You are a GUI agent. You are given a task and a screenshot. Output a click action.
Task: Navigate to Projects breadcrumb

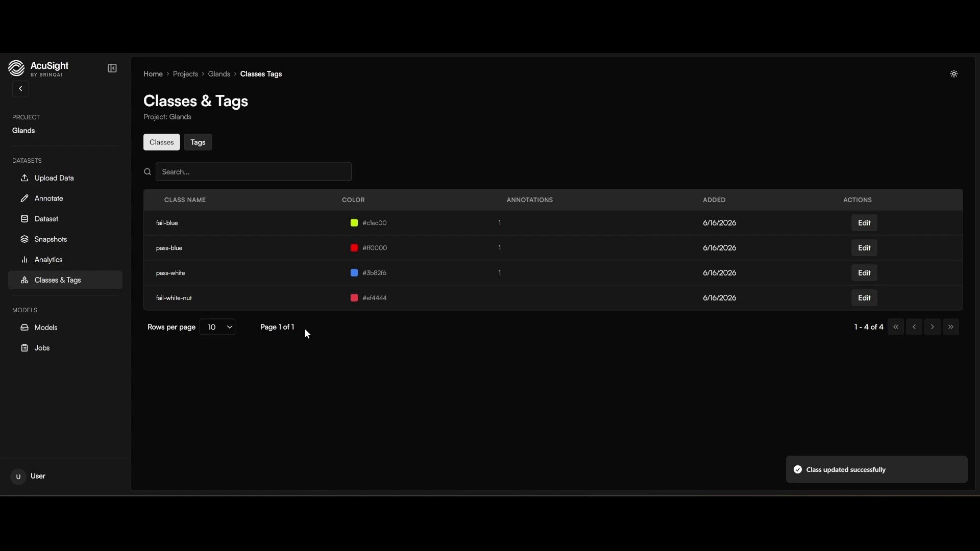coord(185,74)
